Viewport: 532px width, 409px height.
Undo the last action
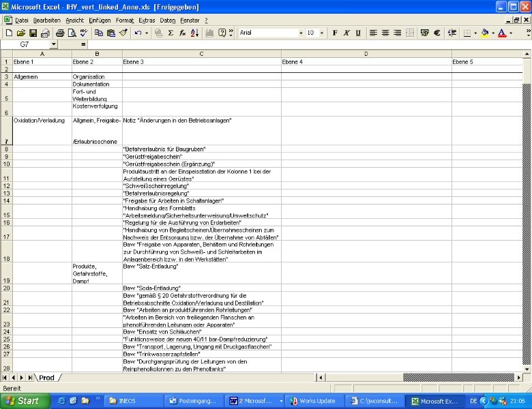(x=138, y=33)
